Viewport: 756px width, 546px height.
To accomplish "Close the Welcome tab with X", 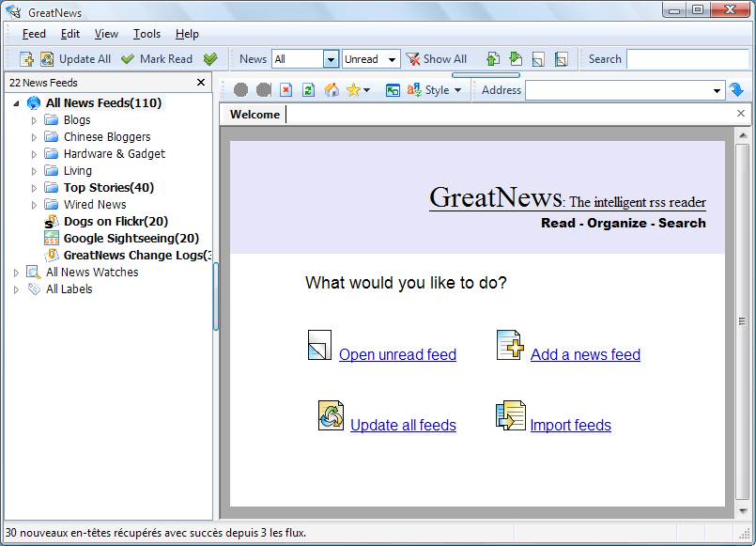I will click(x=741, y=113).
